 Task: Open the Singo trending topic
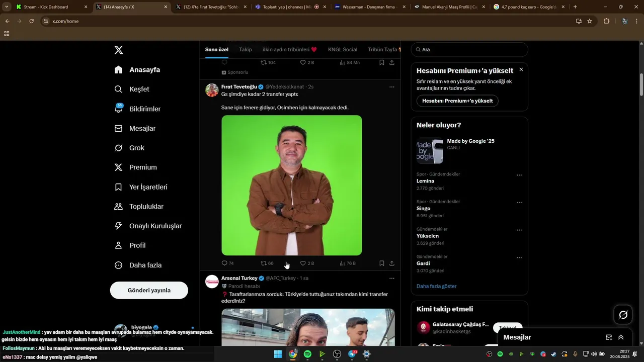[x=423, y=208]
